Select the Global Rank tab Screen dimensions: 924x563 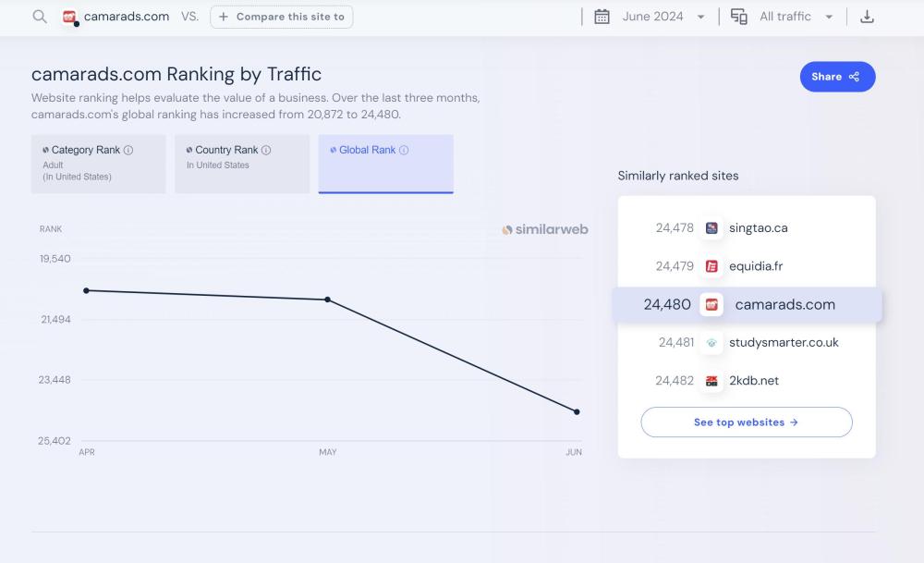(x=385, y=164)
